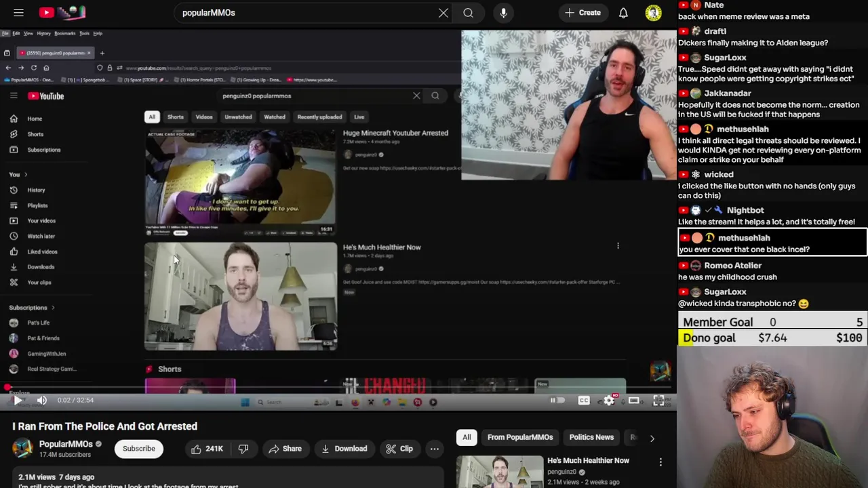Open account avatar menu

click(x=653, y=13)
